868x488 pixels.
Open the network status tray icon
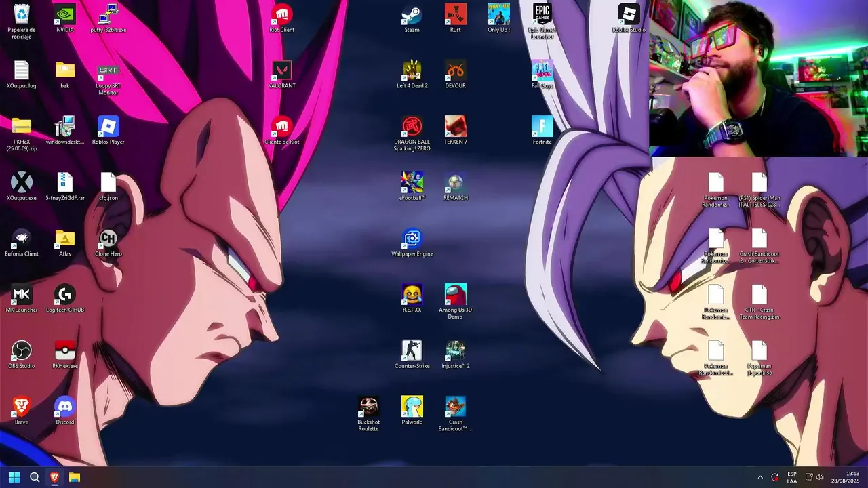click(809, 477)
